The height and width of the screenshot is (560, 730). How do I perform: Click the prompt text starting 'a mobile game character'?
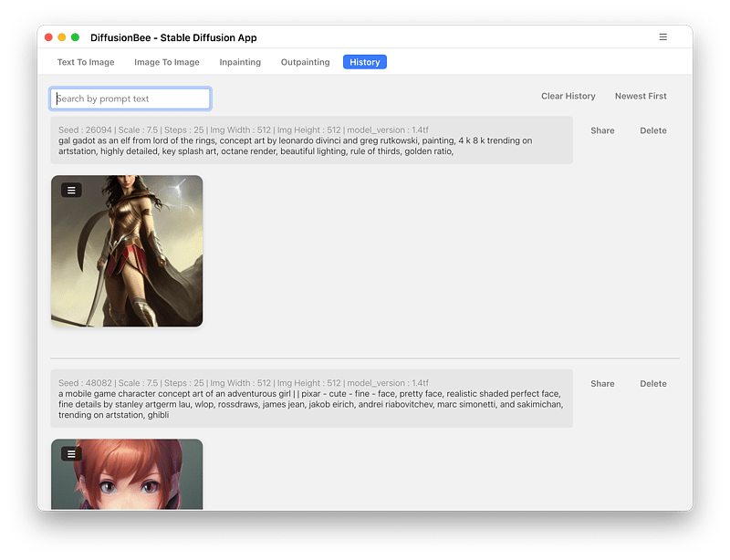[x=310, y=404]
